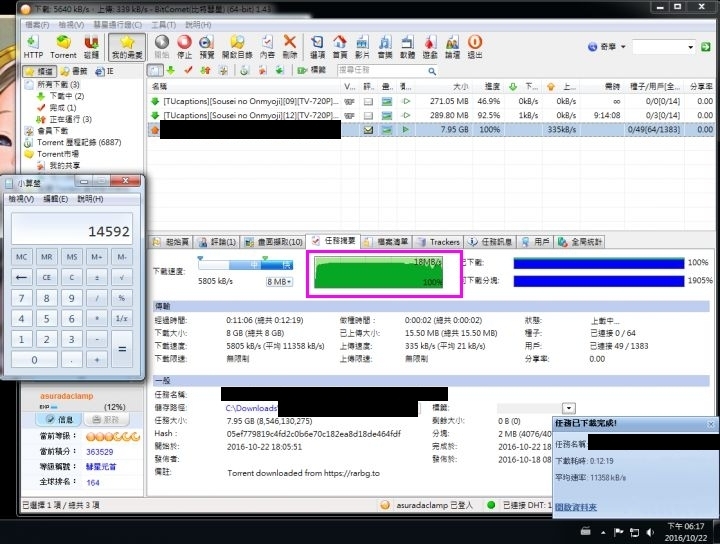Open the C:\Downloads save path link
This screenshot has width=720, height=544.
click(251, 408)
